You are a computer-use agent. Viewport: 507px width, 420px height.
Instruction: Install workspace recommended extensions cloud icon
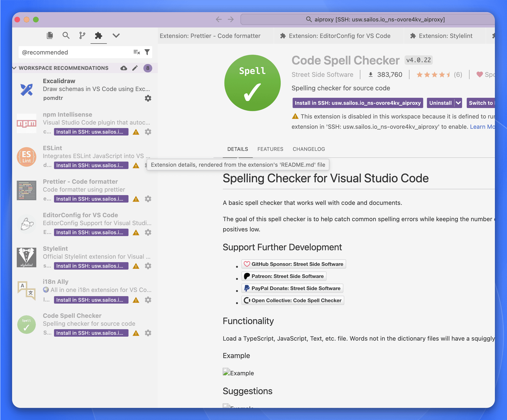pyautogui.click(x=124, y=68)
